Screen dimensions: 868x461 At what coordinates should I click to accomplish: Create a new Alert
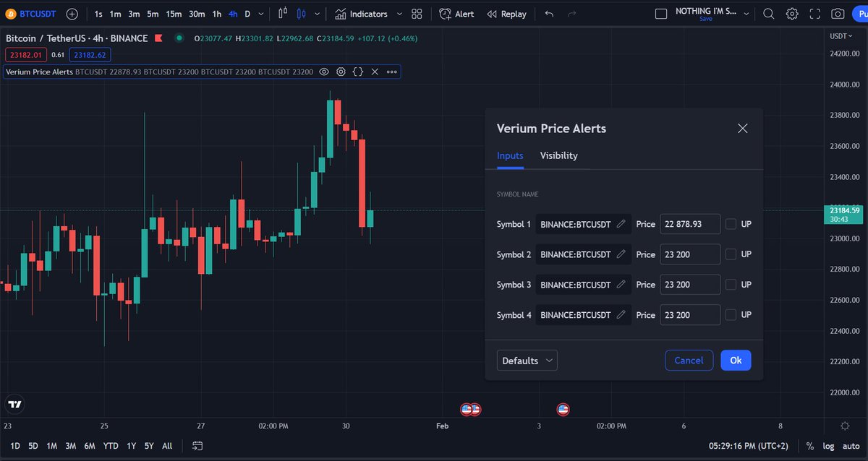(457, 14)
